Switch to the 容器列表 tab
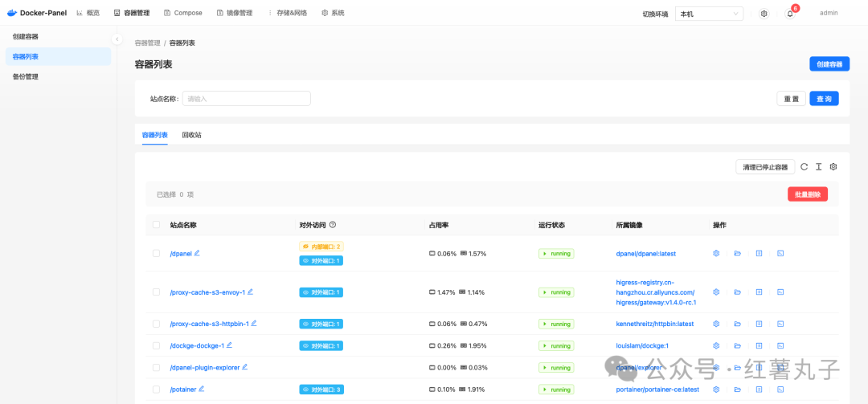 pyautogui.click(x=155, y=135)
